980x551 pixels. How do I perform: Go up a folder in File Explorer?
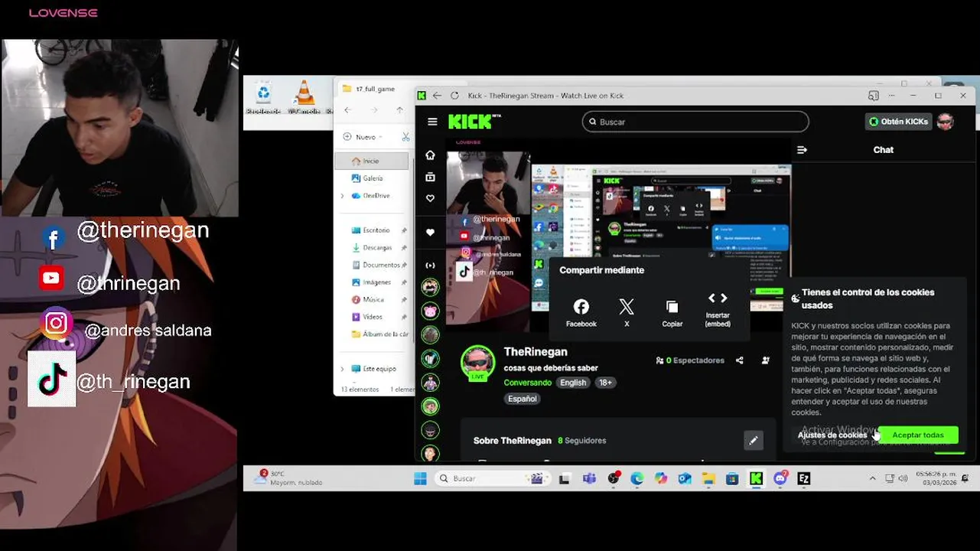399,110
